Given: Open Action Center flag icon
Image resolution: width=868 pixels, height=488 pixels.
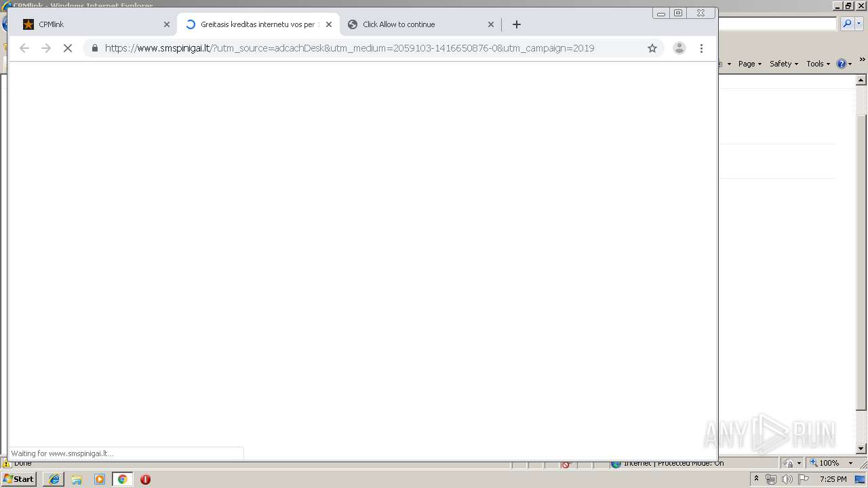Looking at the screenshot, I should (x=804, y=479).
